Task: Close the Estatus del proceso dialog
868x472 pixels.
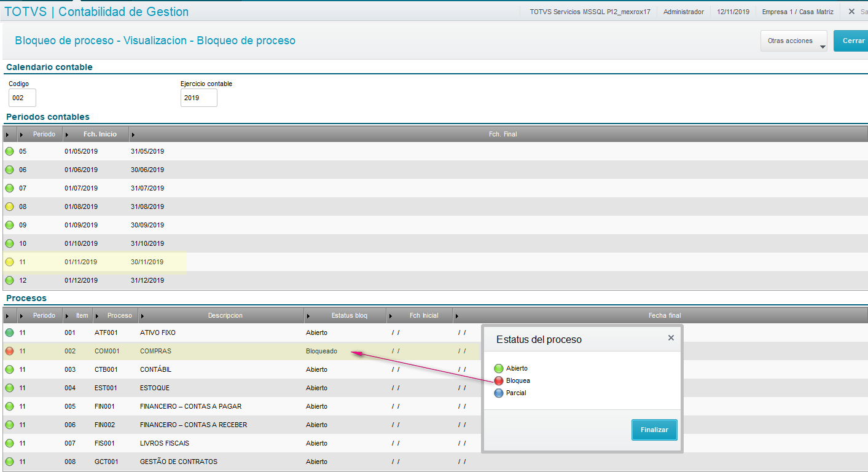Action: click(x=671, y=338)
